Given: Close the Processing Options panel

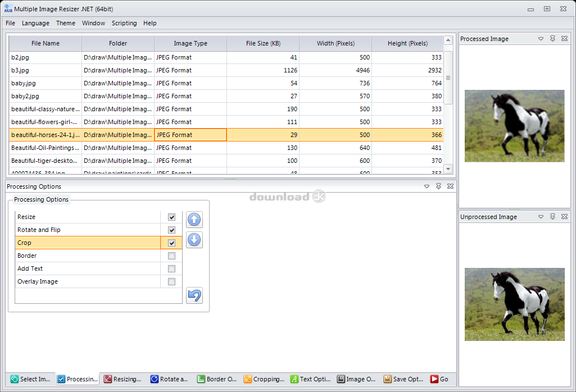Looking at the screenshot, I should 450,186.
